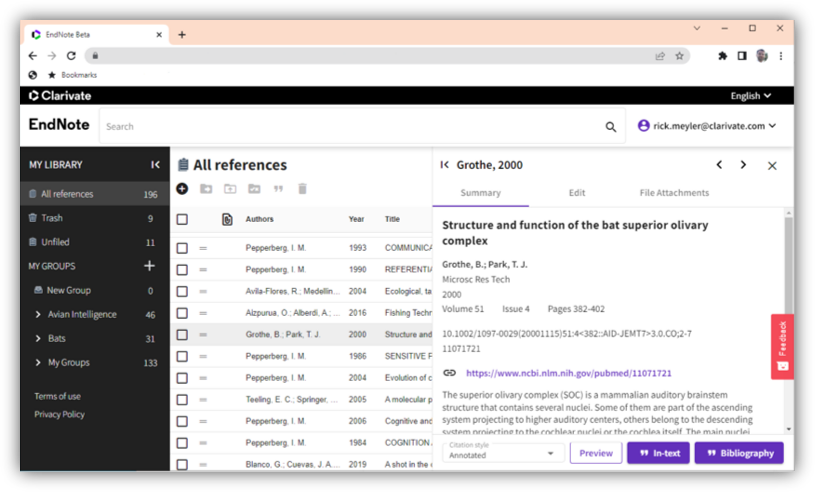Sort by the Authors column header

(x=259, y=219)
